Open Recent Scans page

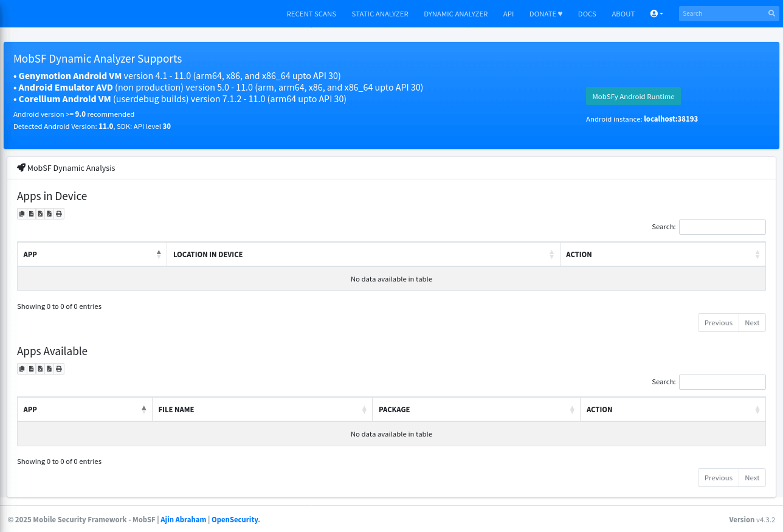coord(311,14)
